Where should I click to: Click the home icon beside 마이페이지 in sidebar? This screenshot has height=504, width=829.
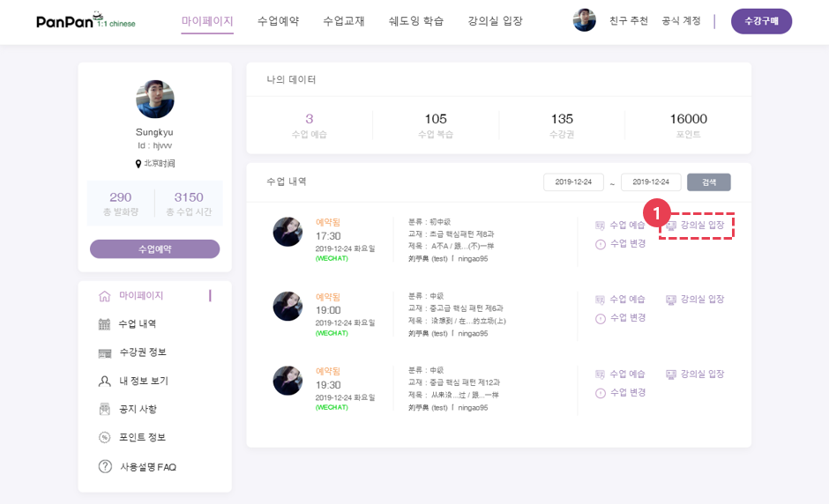(x=105, y=296)
